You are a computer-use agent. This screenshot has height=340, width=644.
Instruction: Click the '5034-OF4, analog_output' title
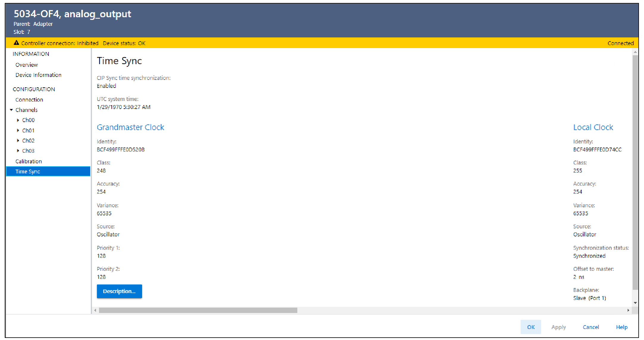point(73,14)
